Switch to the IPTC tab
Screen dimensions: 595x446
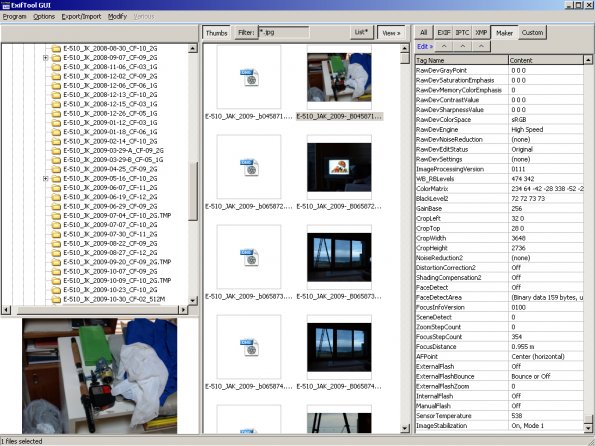[x=462, y=33]
